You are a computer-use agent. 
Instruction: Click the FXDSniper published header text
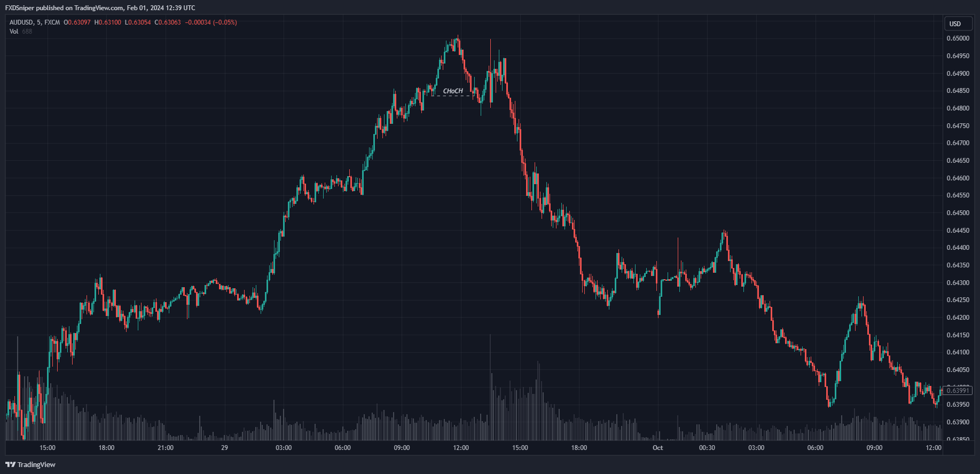100,8
